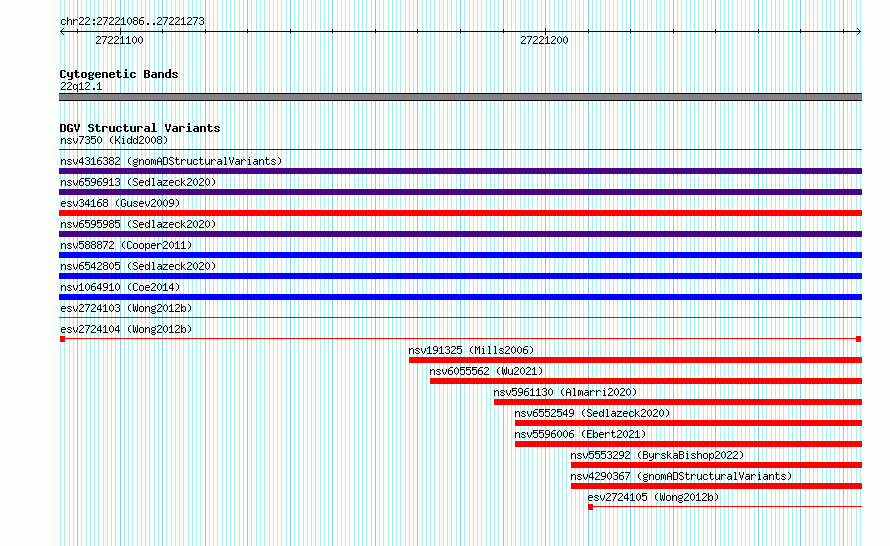The height and width of the screenshot is (546, 890).
Task: Open the esv2724104 (Wong2012b) label
Action: coord(126,329)
